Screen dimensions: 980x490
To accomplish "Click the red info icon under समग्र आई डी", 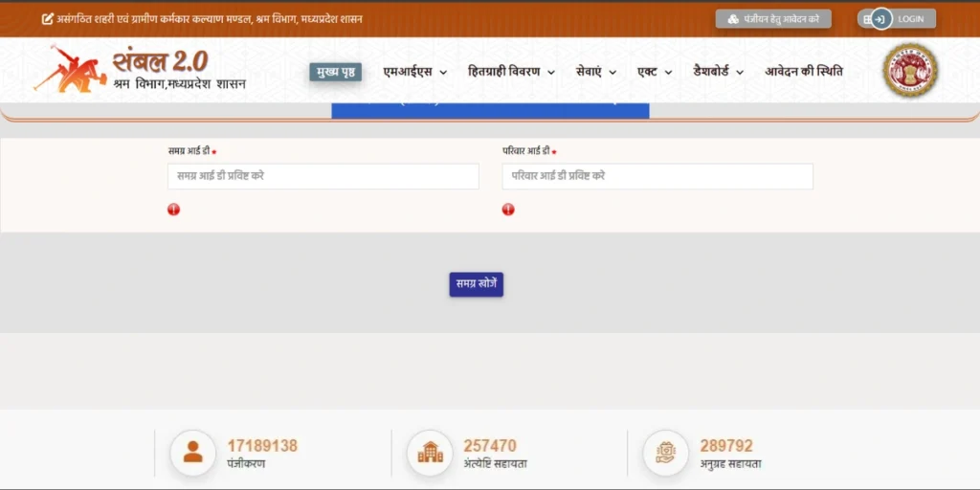I will point(173,210).
